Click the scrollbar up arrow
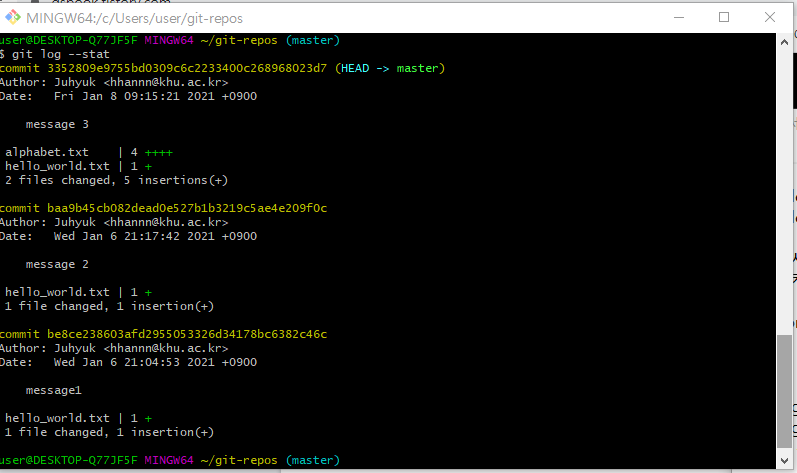The width and height of the screenshot is (797, 473). [784, 42]
